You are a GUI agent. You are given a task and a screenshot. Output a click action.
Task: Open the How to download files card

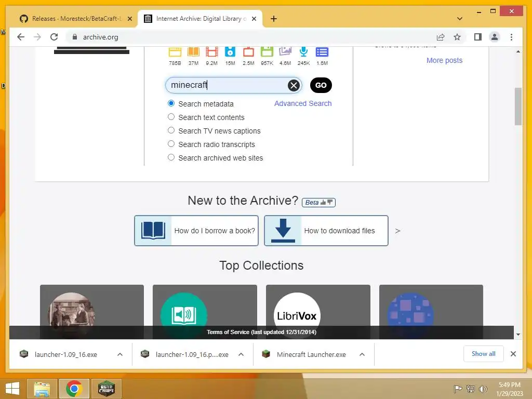click(x=326, y=231)
